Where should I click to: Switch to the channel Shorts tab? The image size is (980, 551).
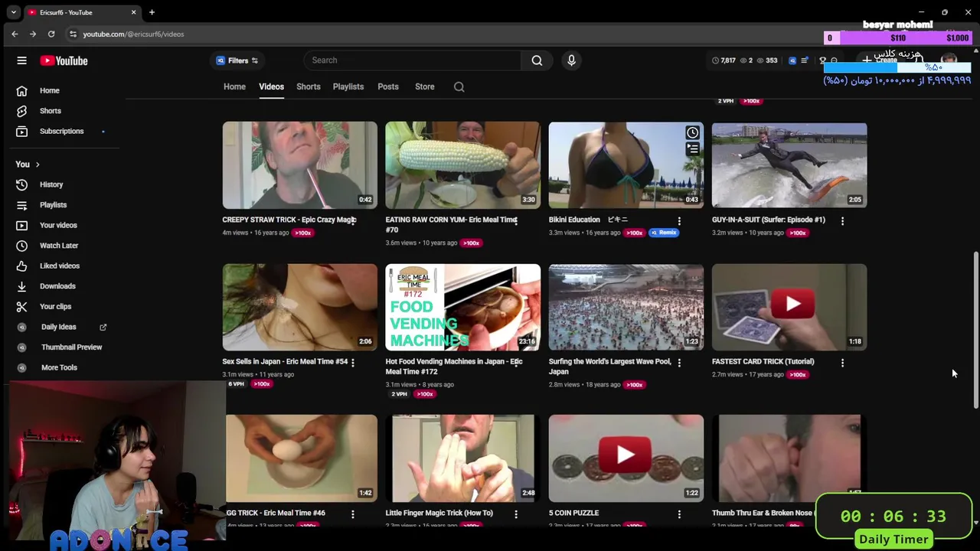click(x=309, y=86)
